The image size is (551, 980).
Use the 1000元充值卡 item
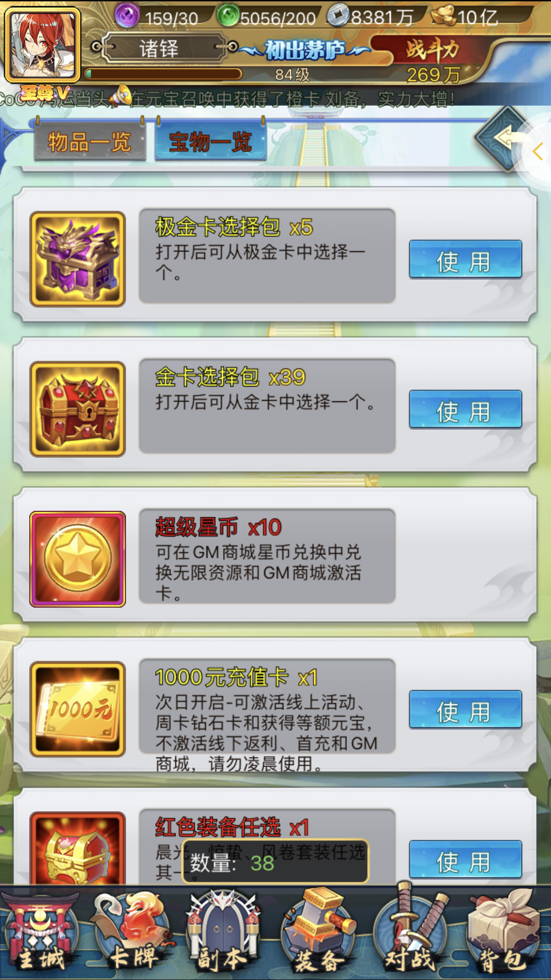[x=465, y=709]
